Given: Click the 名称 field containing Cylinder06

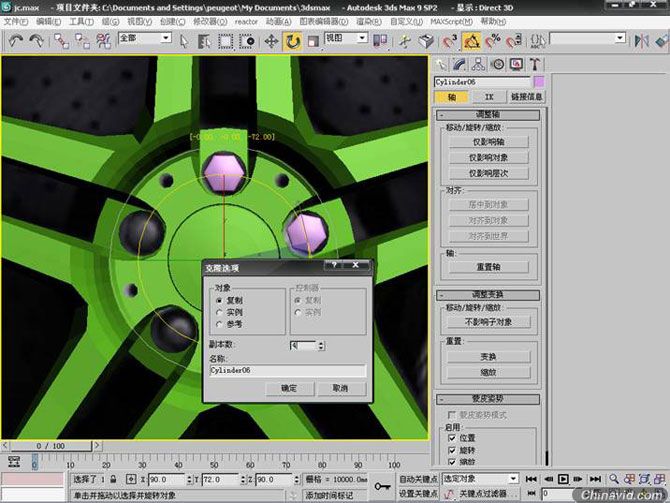Looking at the screenshot, I should click(x=287, y=370).
